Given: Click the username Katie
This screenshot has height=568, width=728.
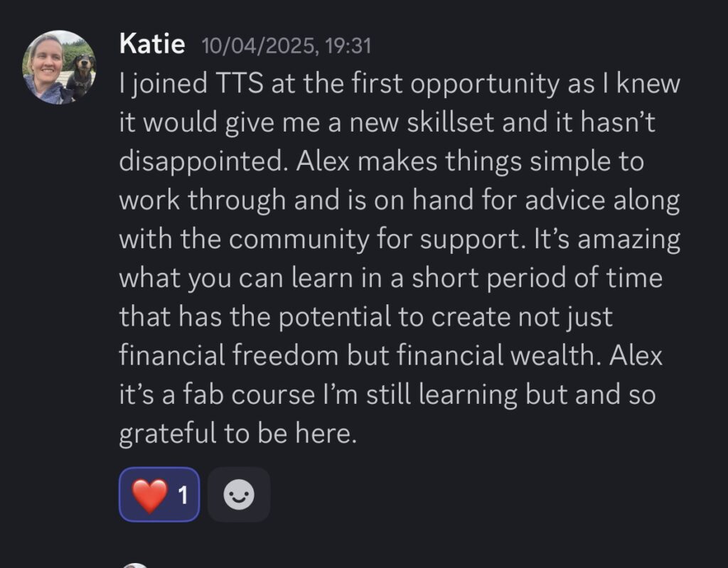Looking at the screenshot, I should pos(152,44).
